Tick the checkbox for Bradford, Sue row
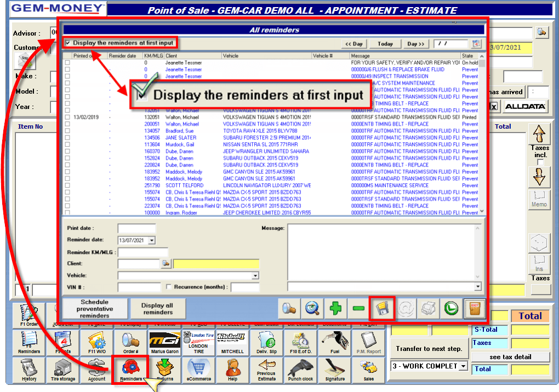 tap(67, 131)
